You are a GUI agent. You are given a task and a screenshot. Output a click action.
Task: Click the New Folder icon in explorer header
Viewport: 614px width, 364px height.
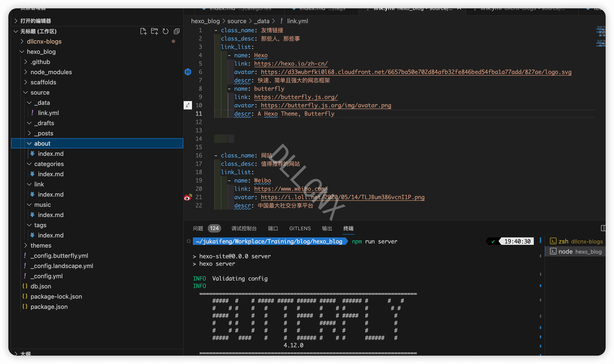tap(154, 31)
